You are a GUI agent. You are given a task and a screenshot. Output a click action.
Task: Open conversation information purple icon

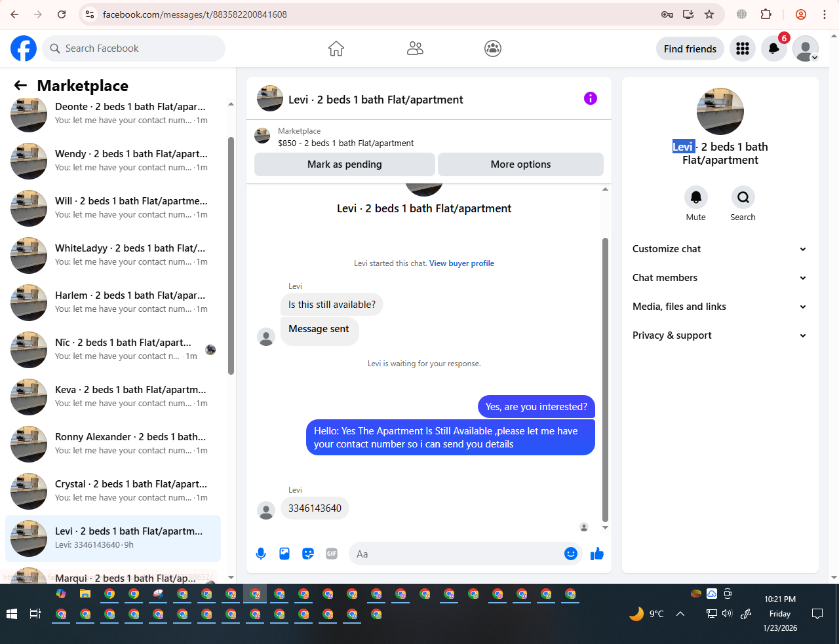[x=591, y=98]
